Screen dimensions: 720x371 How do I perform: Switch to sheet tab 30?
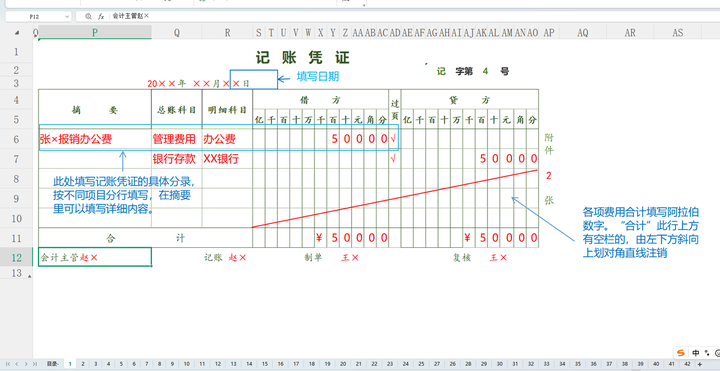point(501,364)
